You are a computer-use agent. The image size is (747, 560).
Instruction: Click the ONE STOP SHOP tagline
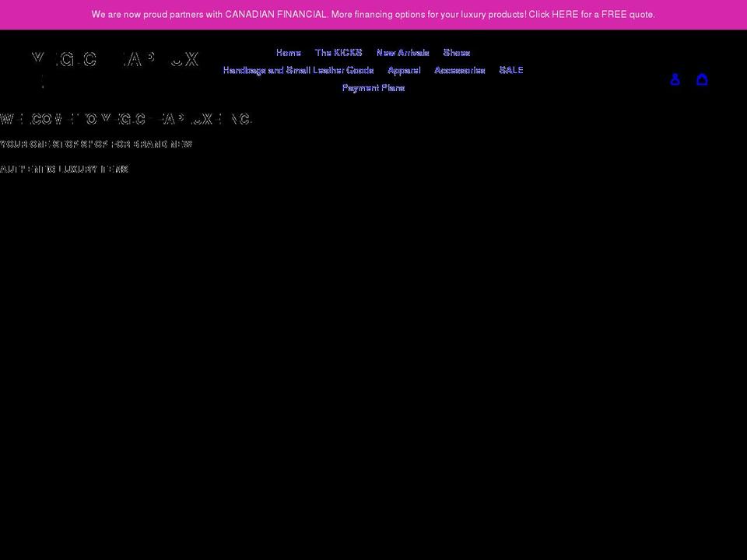[x=96, y=144]
